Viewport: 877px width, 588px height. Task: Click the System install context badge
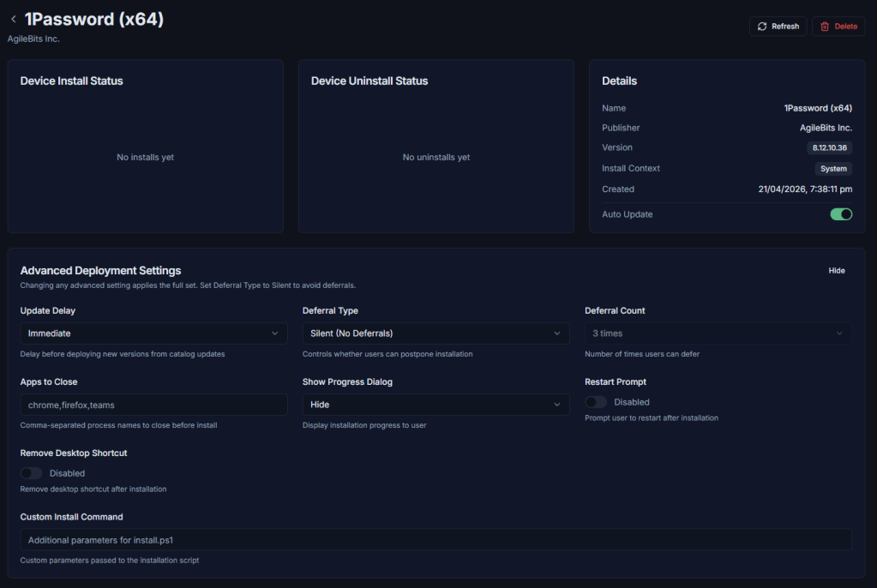tap(832, 169)
